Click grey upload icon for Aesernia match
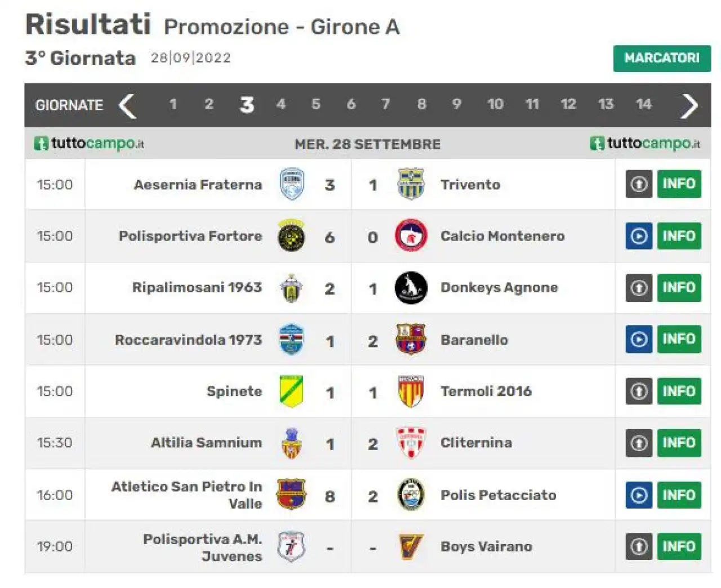Viewport: 721px width, 588px height. tap(639, 184)
